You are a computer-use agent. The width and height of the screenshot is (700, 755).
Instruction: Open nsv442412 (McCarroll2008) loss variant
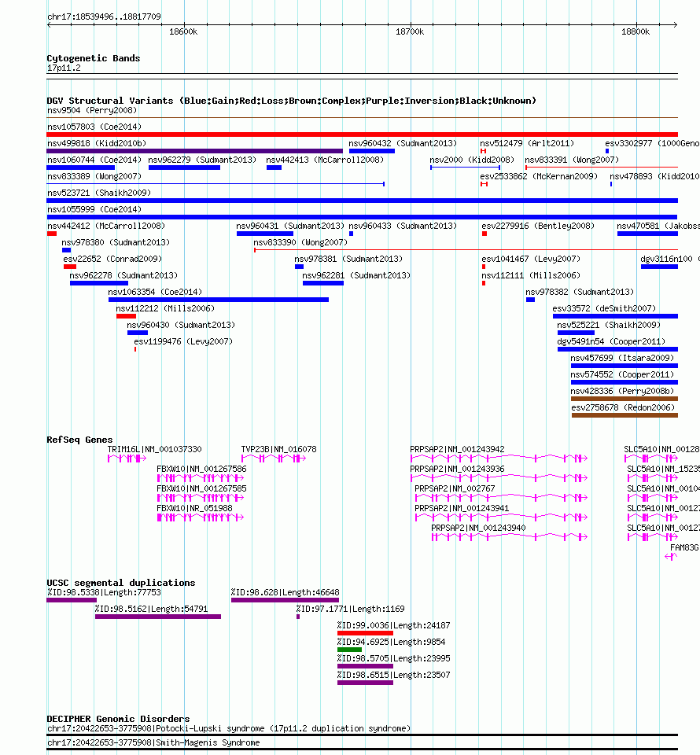pos(51,234)
